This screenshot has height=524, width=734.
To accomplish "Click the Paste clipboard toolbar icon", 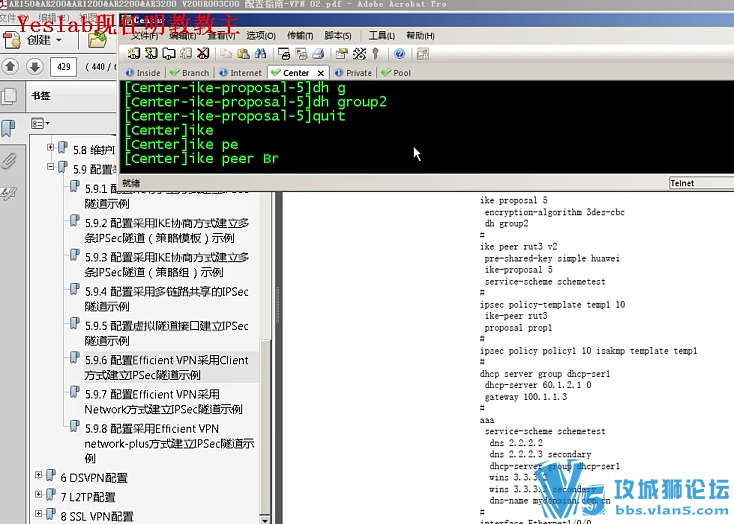I will click(243, 53).
